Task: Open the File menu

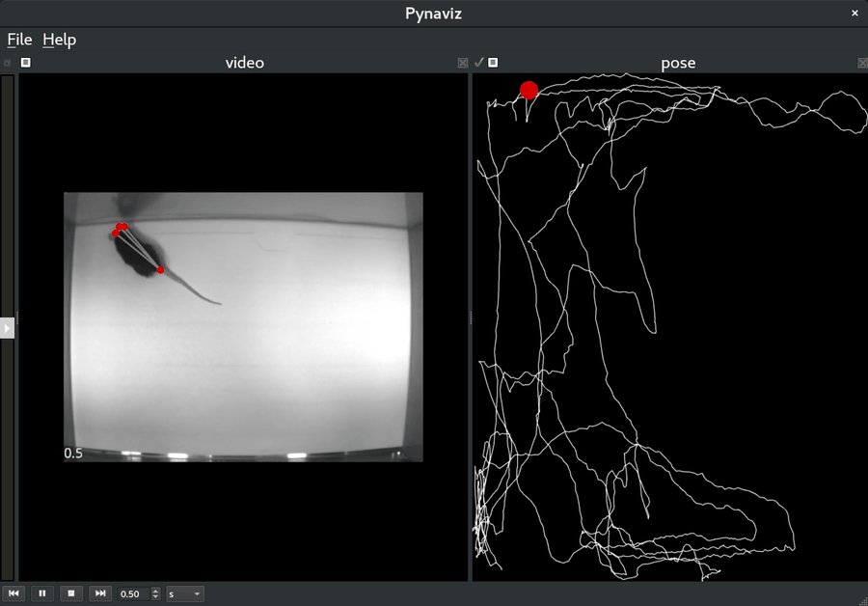Action: click(19, 40)
